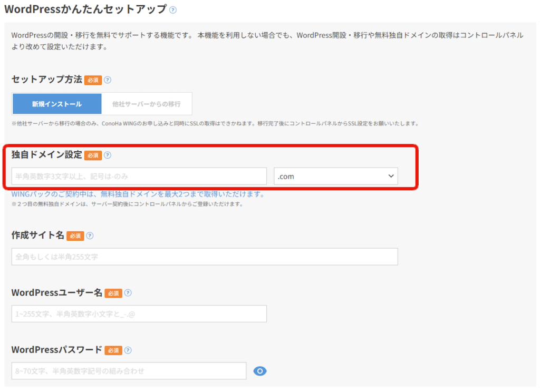Click 必須 badge beside セットアップ方法
This screenshot has height=392, width=540.
(x=93, y=81)
